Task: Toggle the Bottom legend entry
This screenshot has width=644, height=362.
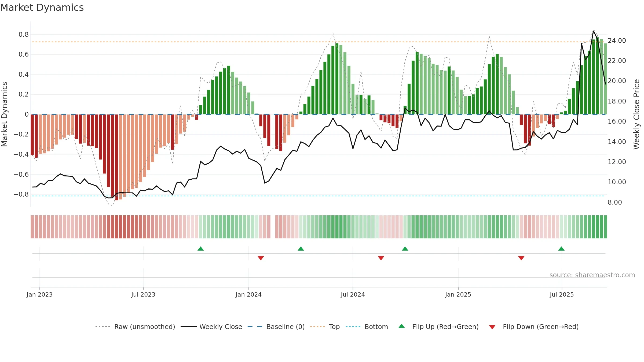Action: click(x=367, y=327)
